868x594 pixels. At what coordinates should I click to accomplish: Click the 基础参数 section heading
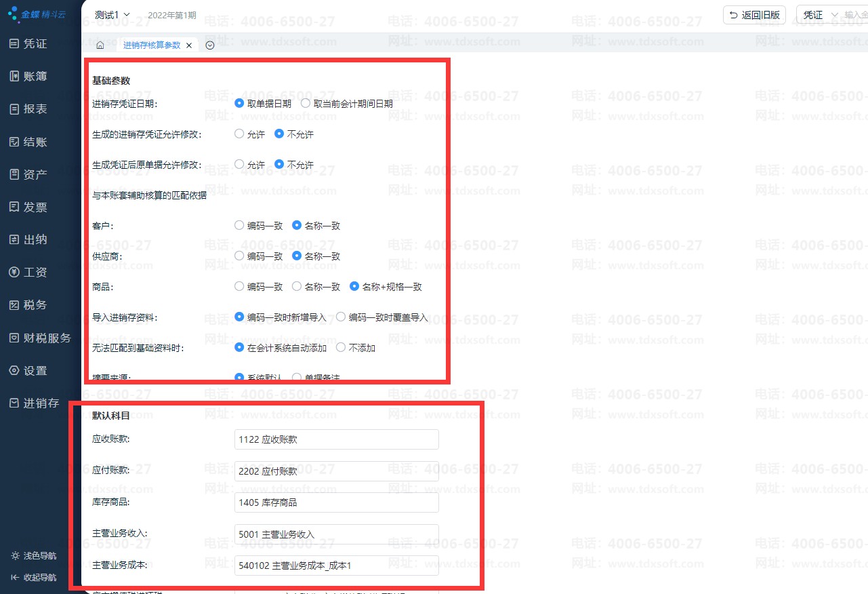[x=111, y=81]
